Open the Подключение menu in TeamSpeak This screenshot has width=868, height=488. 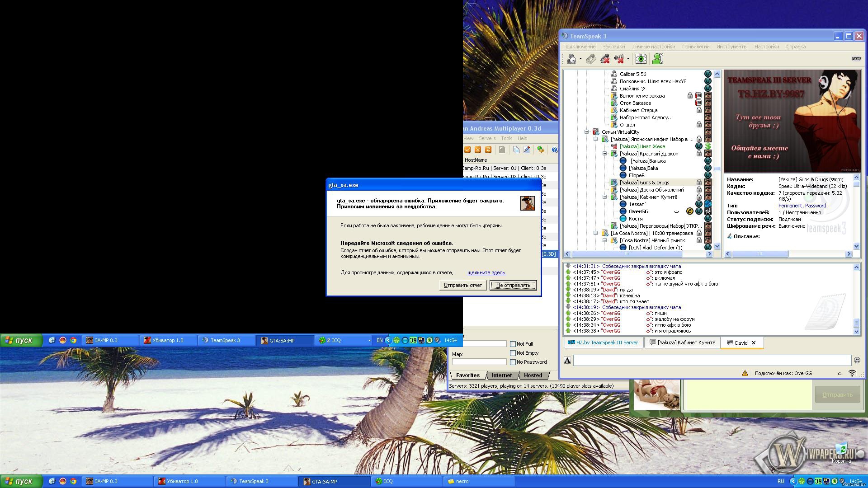coord(579,47)
